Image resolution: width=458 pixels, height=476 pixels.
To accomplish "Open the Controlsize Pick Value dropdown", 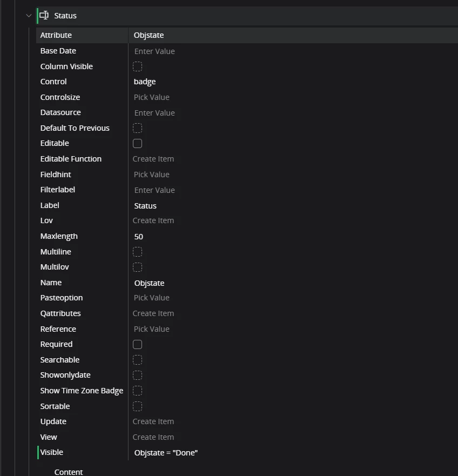I will coord(152,97).
